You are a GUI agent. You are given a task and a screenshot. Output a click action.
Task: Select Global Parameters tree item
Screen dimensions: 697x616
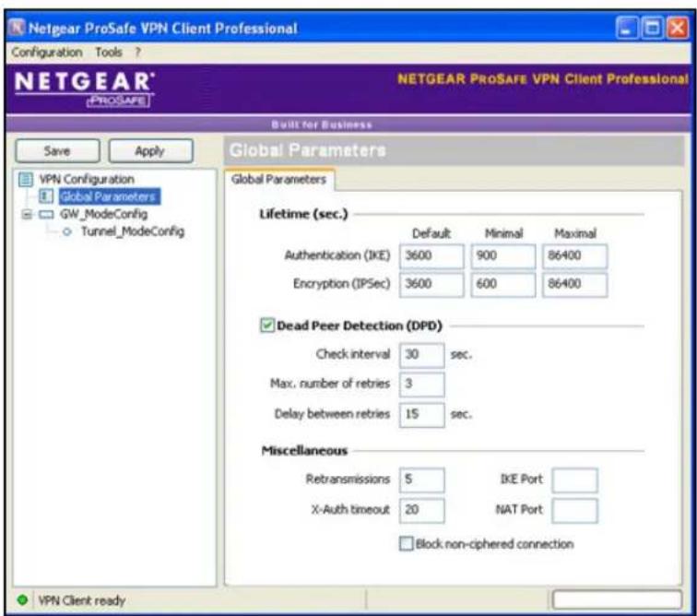pos(110,196)
